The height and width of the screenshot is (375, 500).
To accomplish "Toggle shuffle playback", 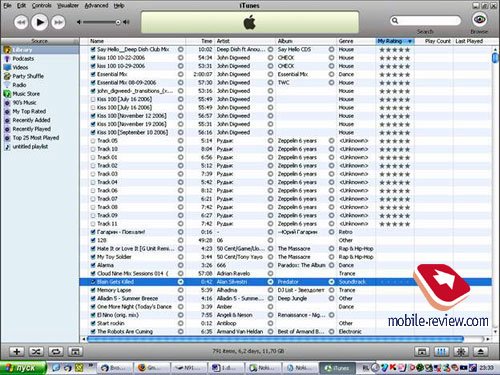I will click(x=36, y=351).
